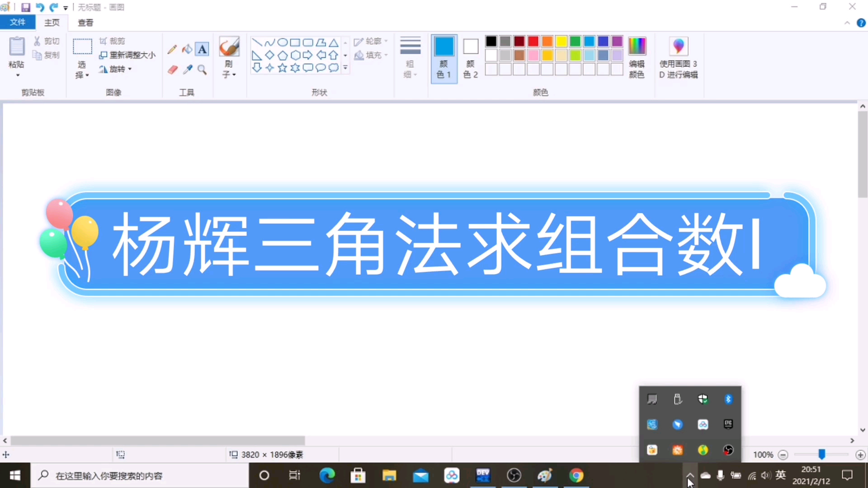Screen dimensions: 868x488
Task: Pick the Color picker eyedropper tool
Action: pyautogui.click(x=188, y=70)
